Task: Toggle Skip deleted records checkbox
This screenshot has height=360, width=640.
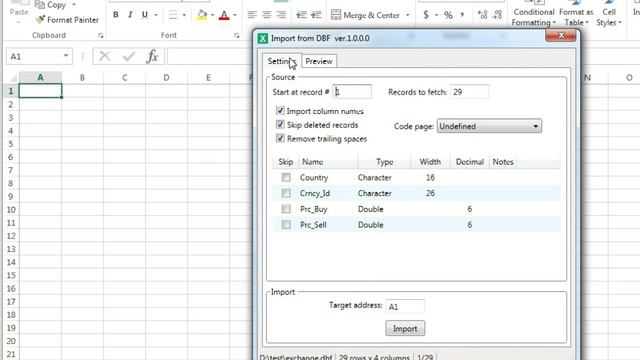Action: pos(280,124)
